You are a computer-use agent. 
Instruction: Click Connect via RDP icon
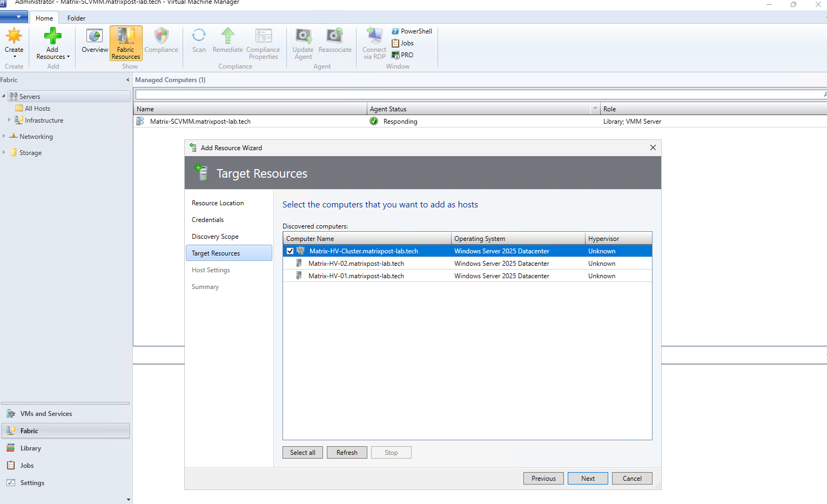(x=374, y=36)
